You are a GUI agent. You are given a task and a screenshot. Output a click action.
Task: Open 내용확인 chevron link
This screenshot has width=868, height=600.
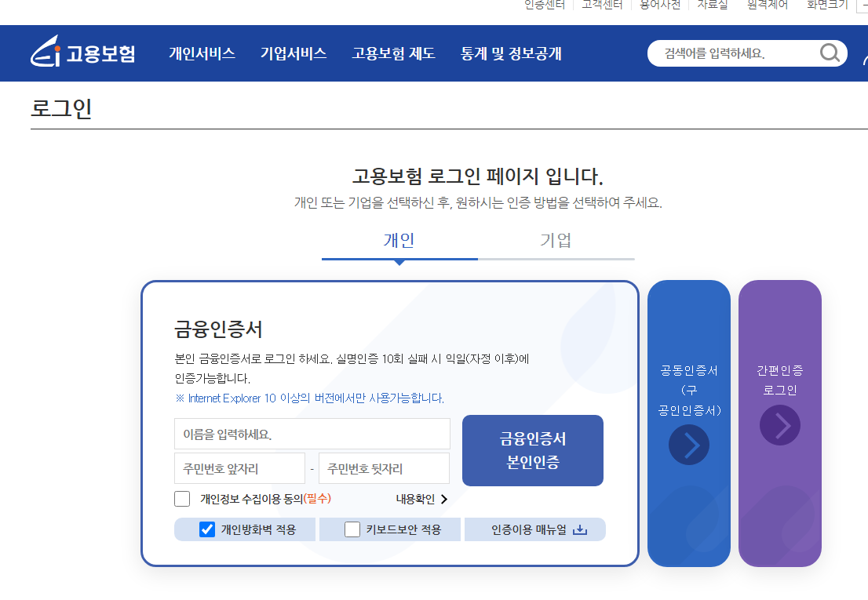421,500
